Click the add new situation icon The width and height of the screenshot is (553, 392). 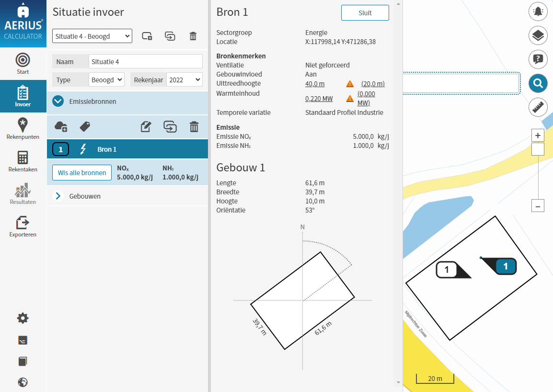point(147,36)
